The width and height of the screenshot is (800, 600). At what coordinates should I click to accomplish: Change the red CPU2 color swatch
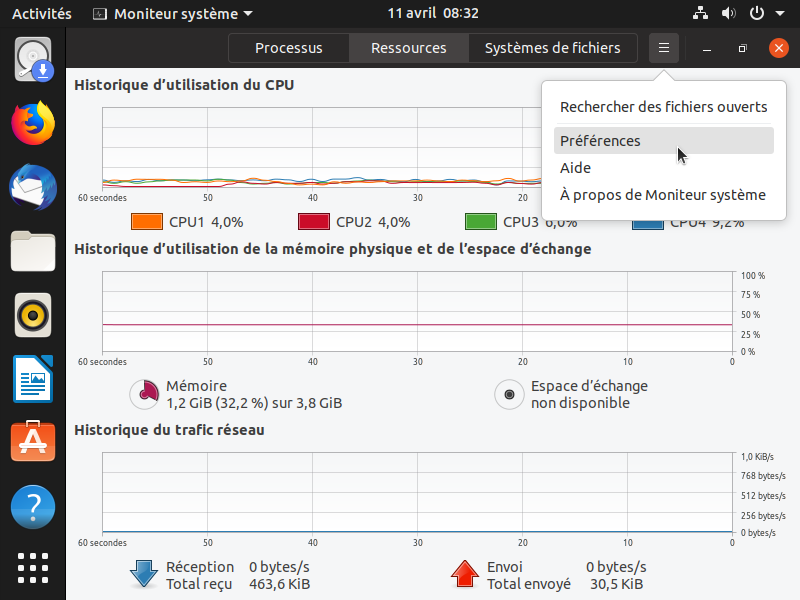pos(314,222)
